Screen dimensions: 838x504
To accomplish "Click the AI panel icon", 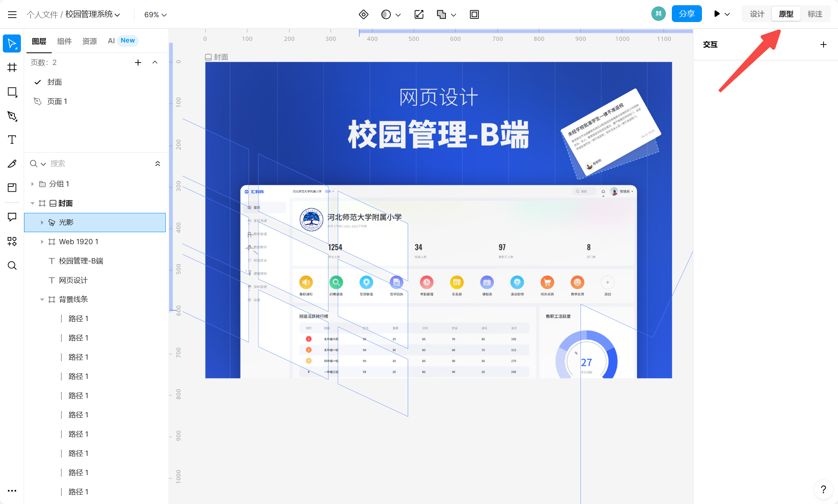I will (x=111, y=40).
